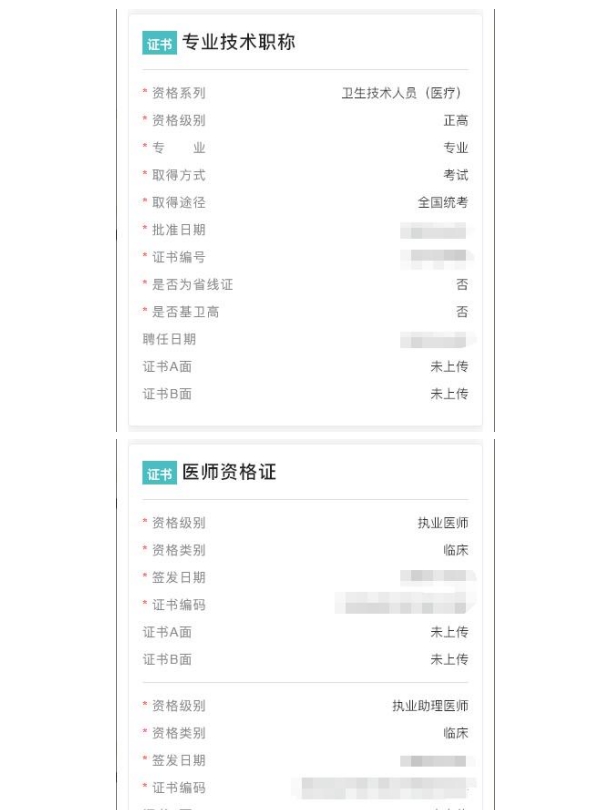Tap the 专业 field value
Screen dimensions: 591x810
456,148
